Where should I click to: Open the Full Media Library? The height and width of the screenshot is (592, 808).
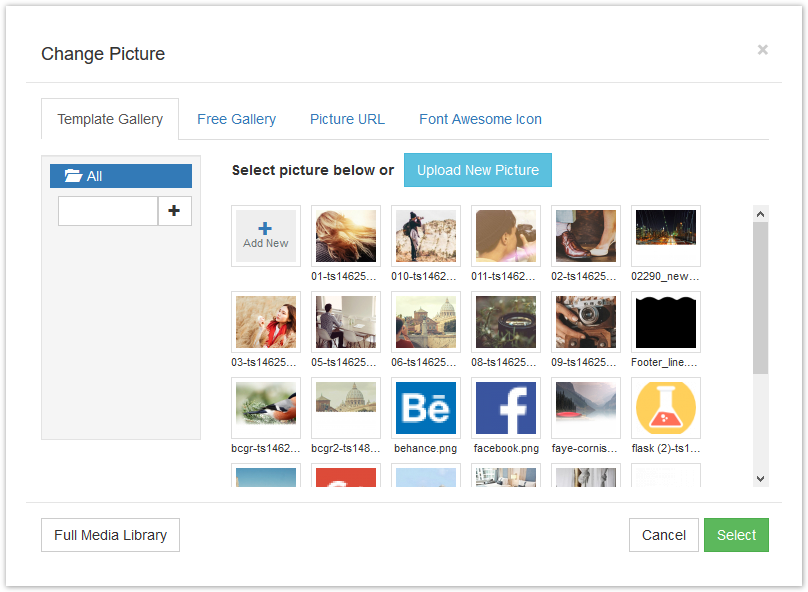coord(110,535)
